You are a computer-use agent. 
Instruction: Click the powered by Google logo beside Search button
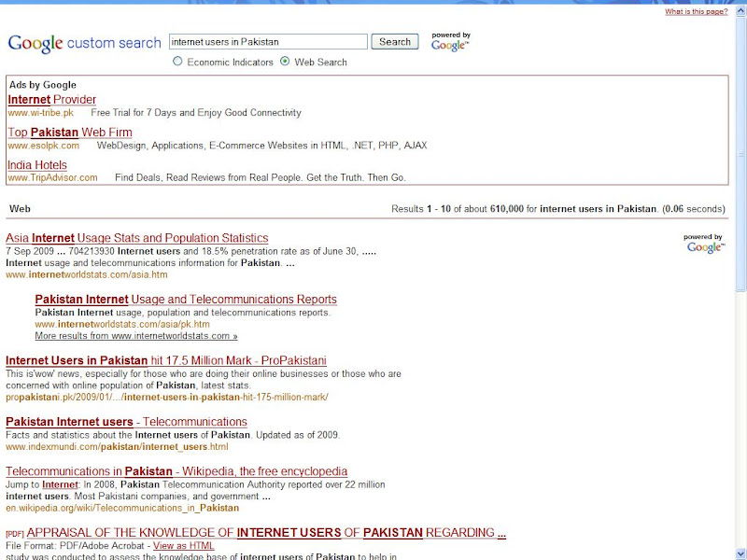pyautogui.click(x=451, y=42)
